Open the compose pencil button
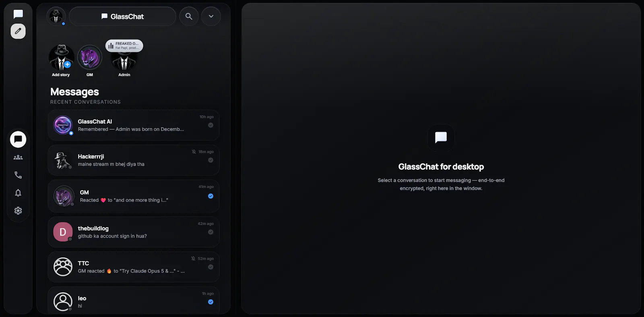 [x=18, y=31]
